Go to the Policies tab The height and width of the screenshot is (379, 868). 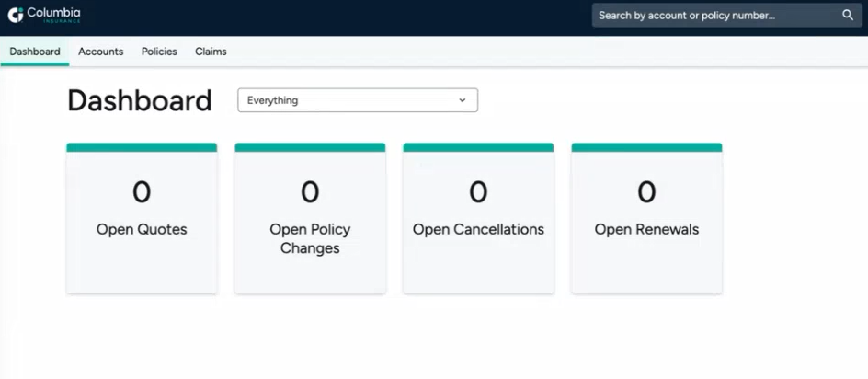pos(159,52)
